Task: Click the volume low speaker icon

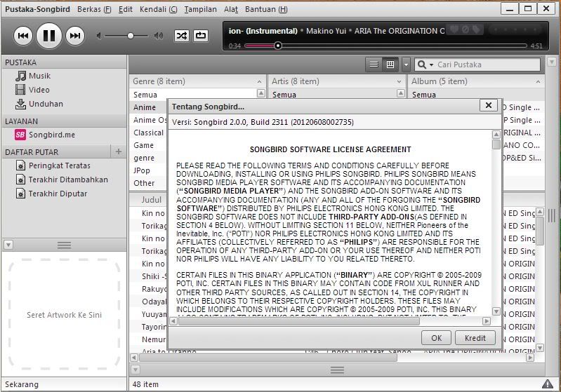Action: 99,36
